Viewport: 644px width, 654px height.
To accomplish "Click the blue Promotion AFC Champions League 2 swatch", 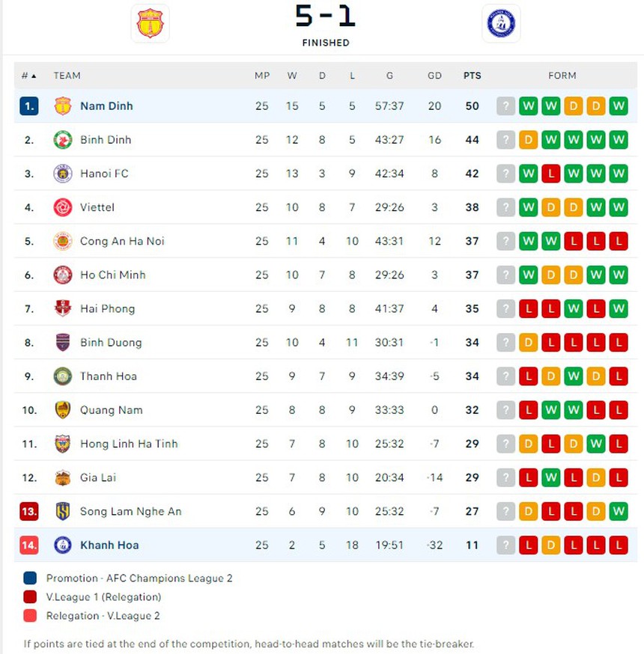I will coord(31,578).
